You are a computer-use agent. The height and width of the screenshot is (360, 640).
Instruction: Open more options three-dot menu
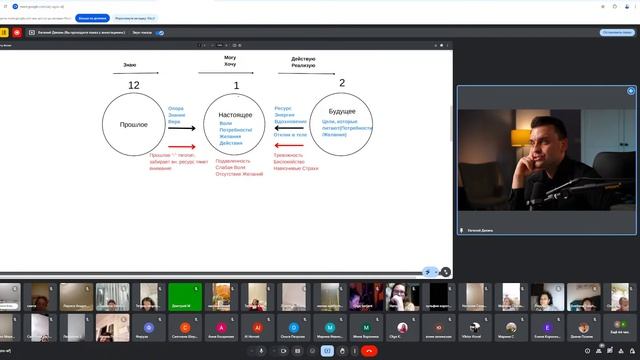pos(354,351)
